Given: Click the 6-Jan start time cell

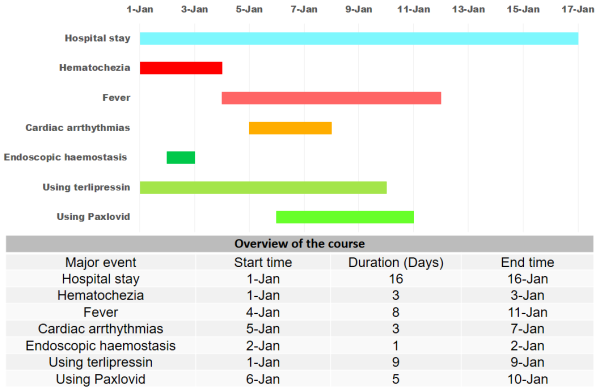Looking at the screenshot, I should pos(263,379).
